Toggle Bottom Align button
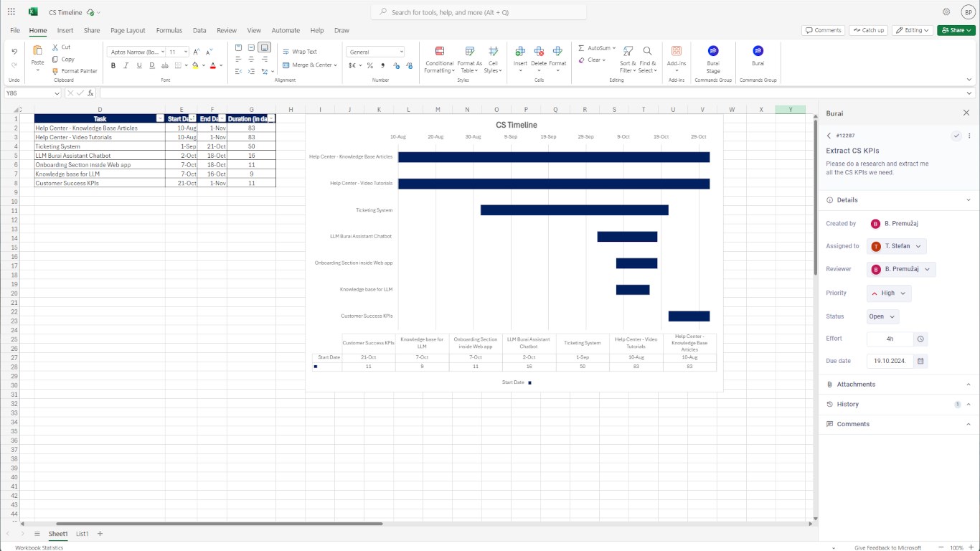This screenshot has height=551, width=980. 264,47
